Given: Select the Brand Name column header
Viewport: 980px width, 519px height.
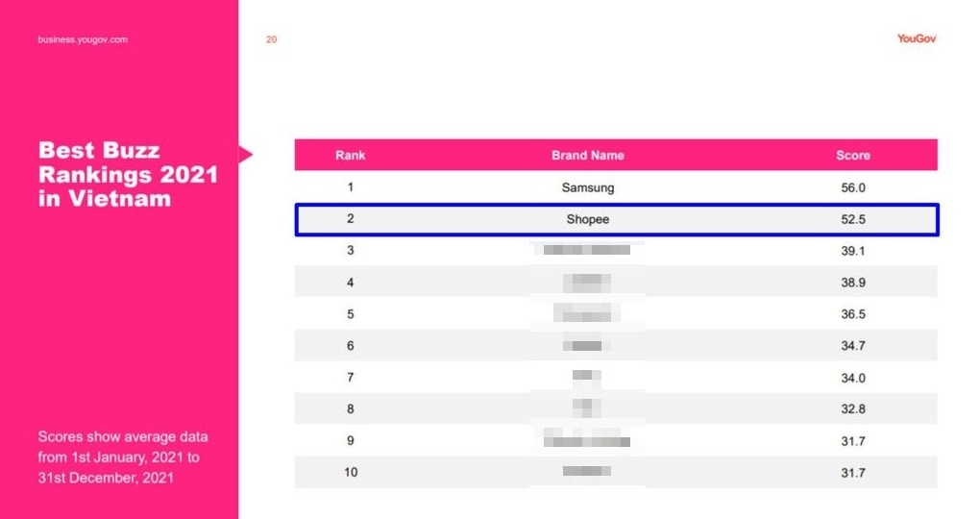Looking at the screenshot, I should (587, 155).
